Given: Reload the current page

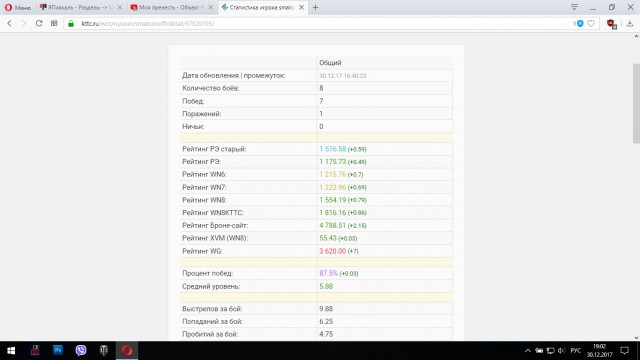Looking at the screenshot, I should [x=39, y=24].
